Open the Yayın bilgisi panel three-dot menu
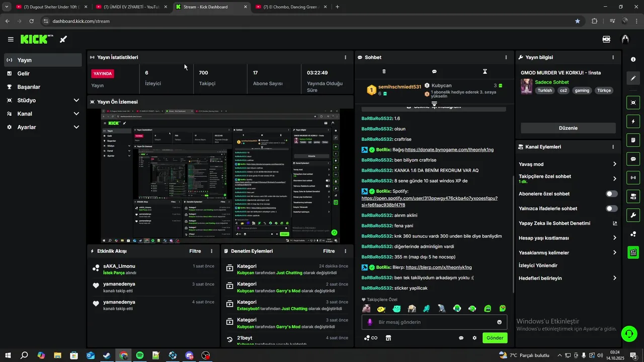The image size is (644, 362). [x=613, y=57]
